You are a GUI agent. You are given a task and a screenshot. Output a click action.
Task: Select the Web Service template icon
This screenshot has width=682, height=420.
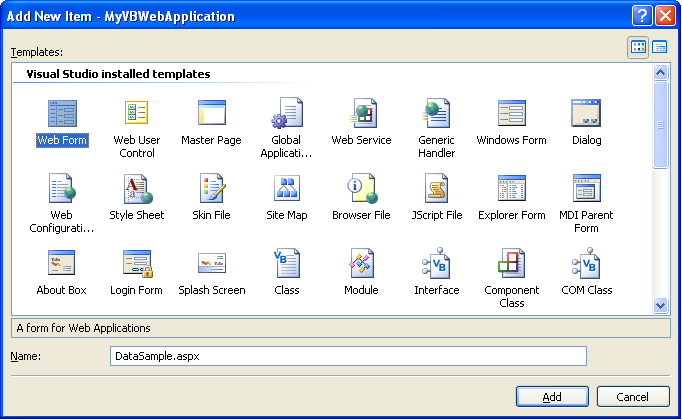[x=361, y=114]
